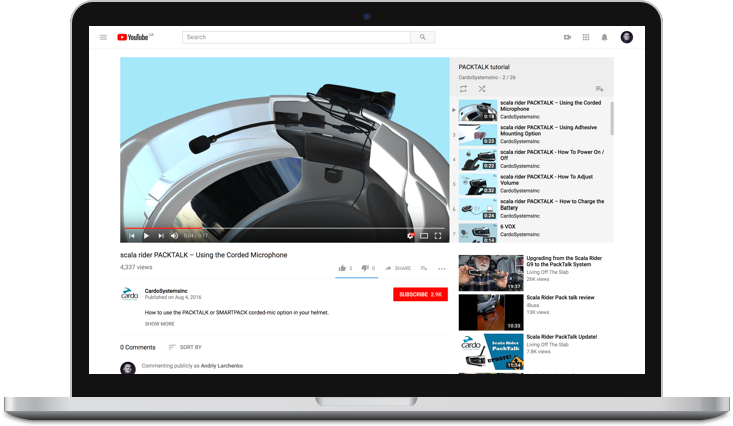This screenshot has width=733, height=426.
Task: Toggle playlist loop
Action: click(x=464, y=89)
